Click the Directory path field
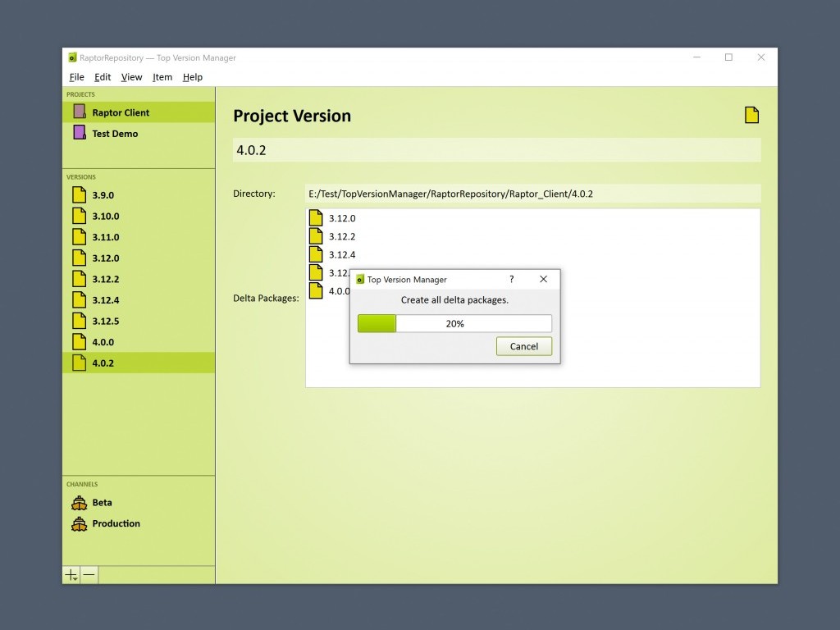This screenshot has width=840, height=630. coord(532,194)
